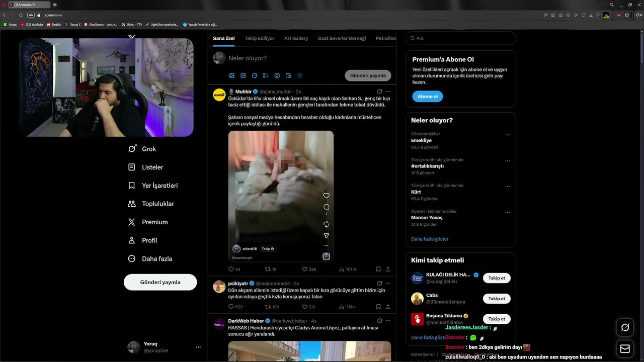Add a GIF to the new post
The height and width of the screenshot is (362, 644).
[x=243, y=75]
